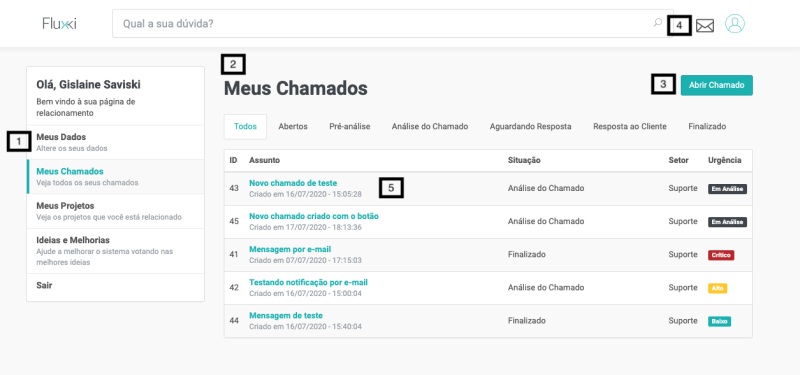Click the Abrir Chamado button
Image resolution: width=800 pixels, height=375 pixels.
click(716, 85)
